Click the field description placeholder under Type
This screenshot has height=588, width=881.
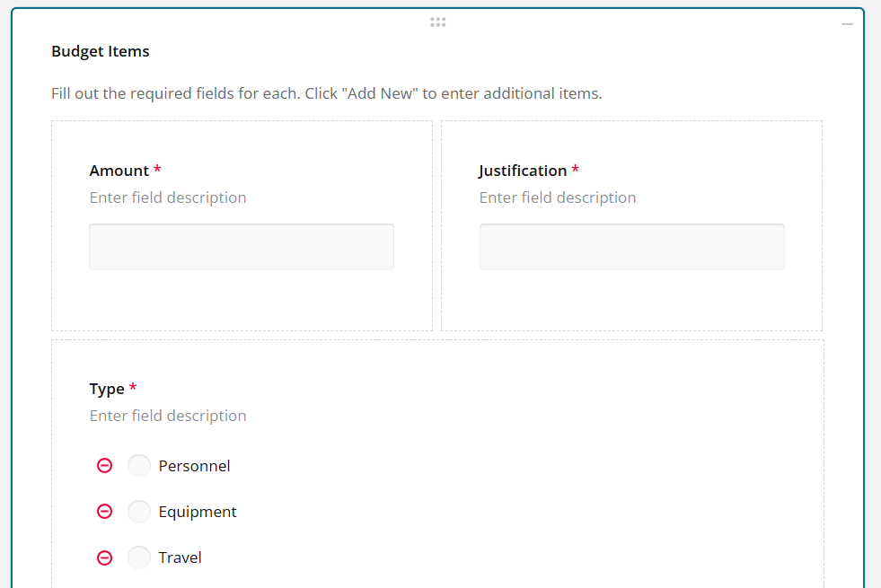point(168,415)
